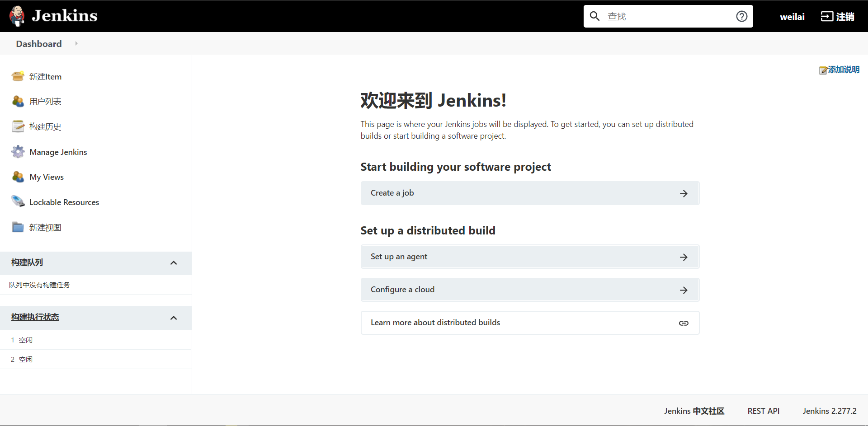Open 新建Item to create new item

(45, 76)
